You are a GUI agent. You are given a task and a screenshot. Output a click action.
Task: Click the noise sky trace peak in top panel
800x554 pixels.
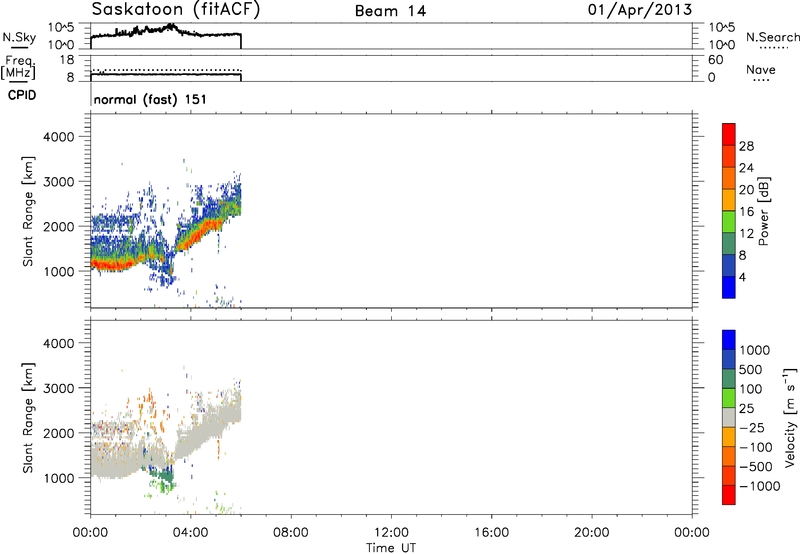coord(171,26)
